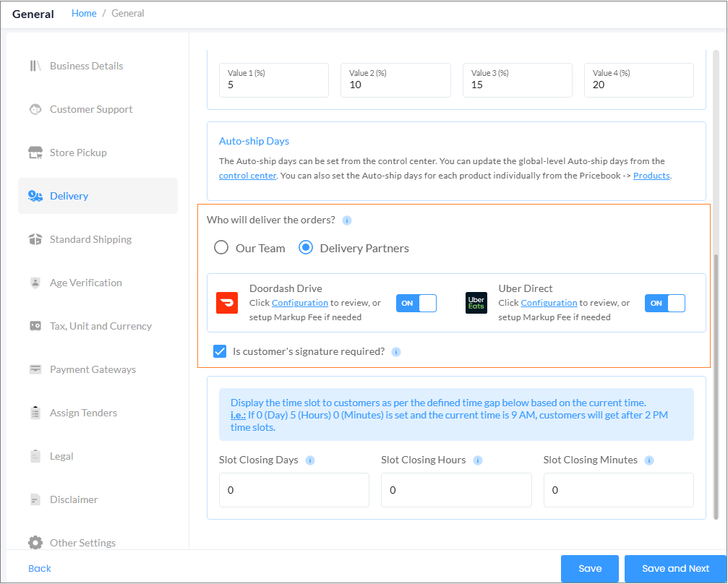Open Tax, Unit and Currency settings
Image resolution: width=728 pixels, height=584 pixels.
(98, 326)
